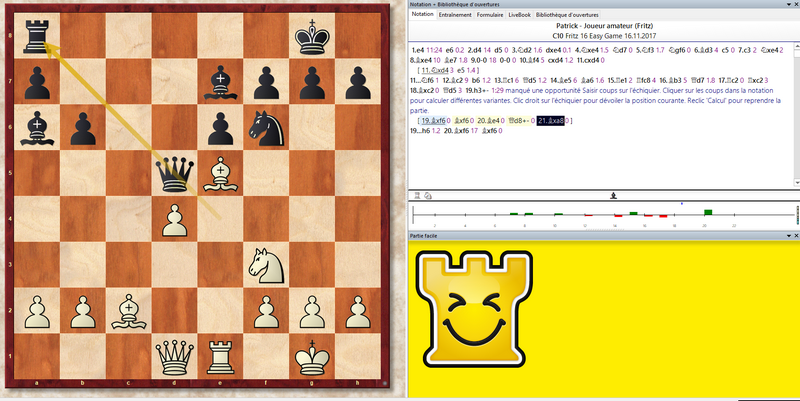This screenshot has width=800, height=401.
Task: Select the black pawn on b6
Action: click(x=83, y=128)
